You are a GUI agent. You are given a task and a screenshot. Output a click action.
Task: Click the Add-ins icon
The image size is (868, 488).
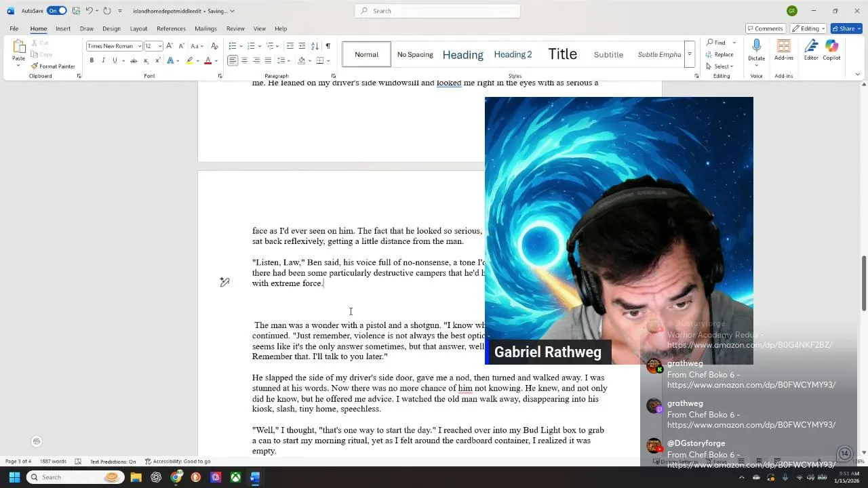[784, 49]
